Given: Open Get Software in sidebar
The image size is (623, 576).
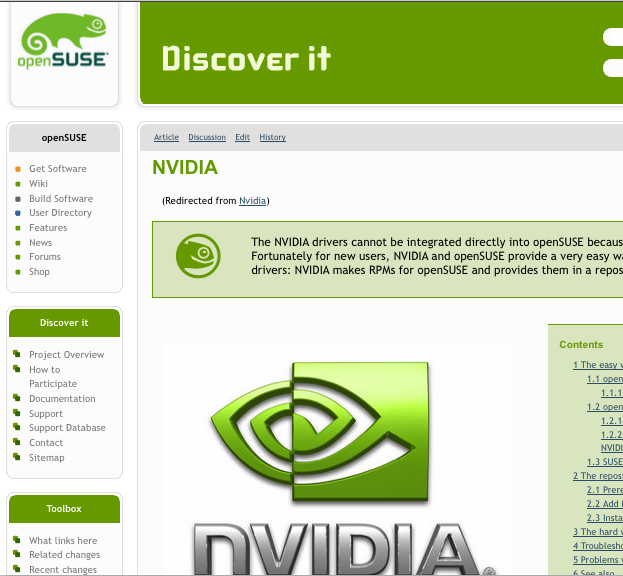Looking at the screenshot, I should pyautogui.click(x=58, y=169).
